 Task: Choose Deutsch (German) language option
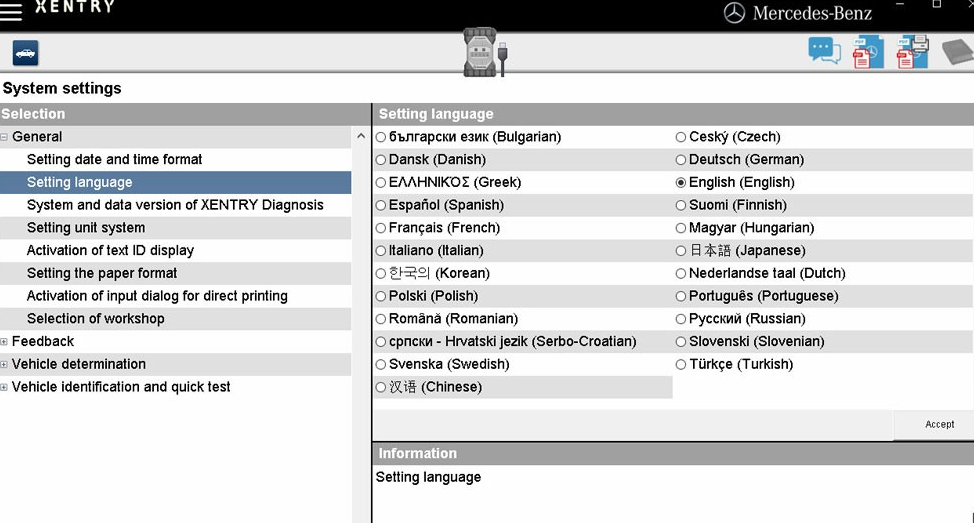pos(681,160)
